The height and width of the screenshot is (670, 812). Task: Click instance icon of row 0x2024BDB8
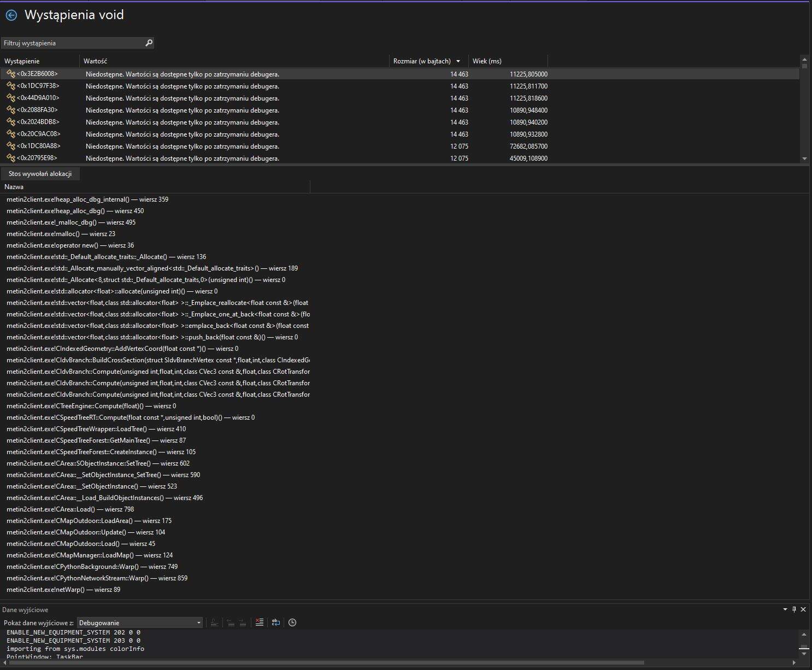click(11, 122)
